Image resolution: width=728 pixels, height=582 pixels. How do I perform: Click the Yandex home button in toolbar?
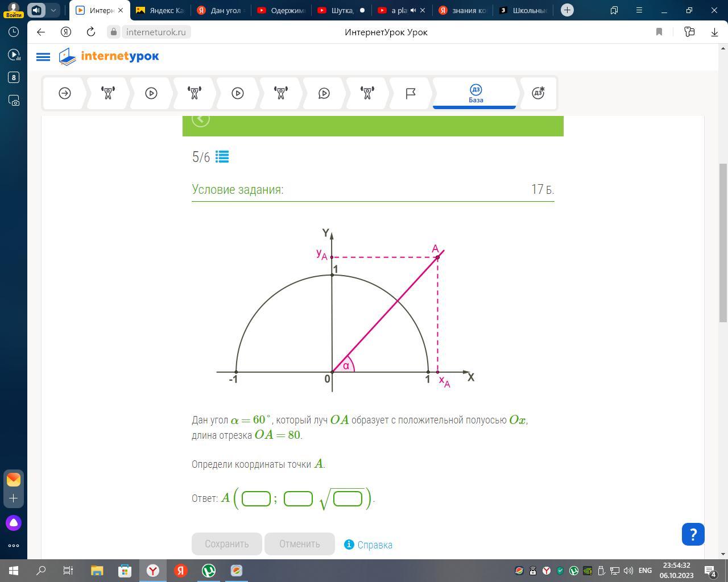pos(66,32)
